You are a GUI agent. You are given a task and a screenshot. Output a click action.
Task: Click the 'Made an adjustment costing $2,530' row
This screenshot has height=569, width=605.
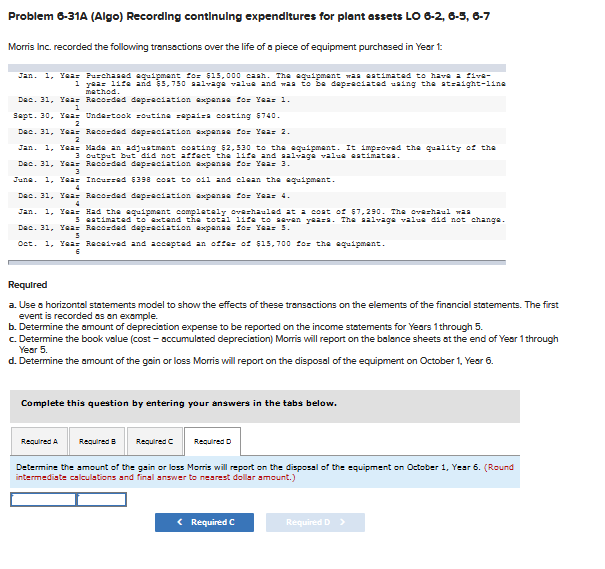point(257,152)
